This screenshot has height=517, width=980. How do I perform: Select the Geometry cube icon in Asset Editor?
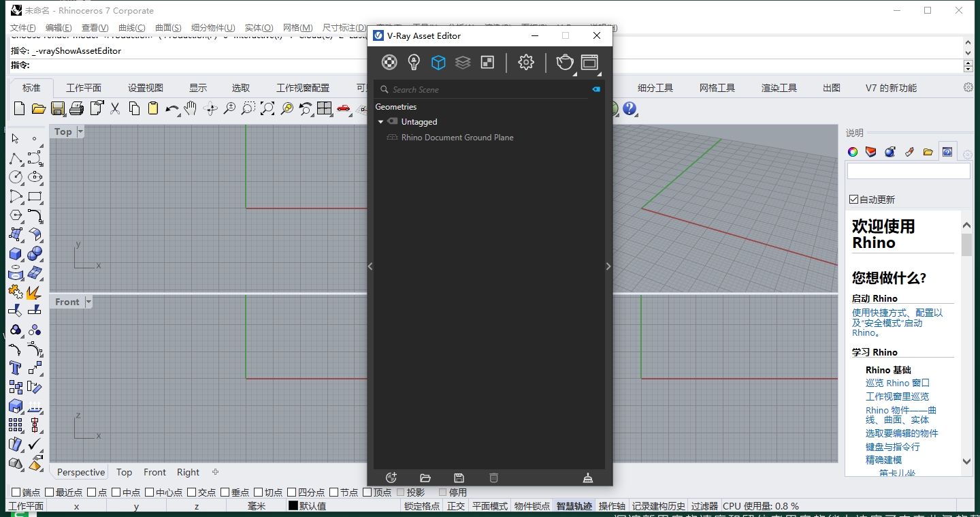438,63
